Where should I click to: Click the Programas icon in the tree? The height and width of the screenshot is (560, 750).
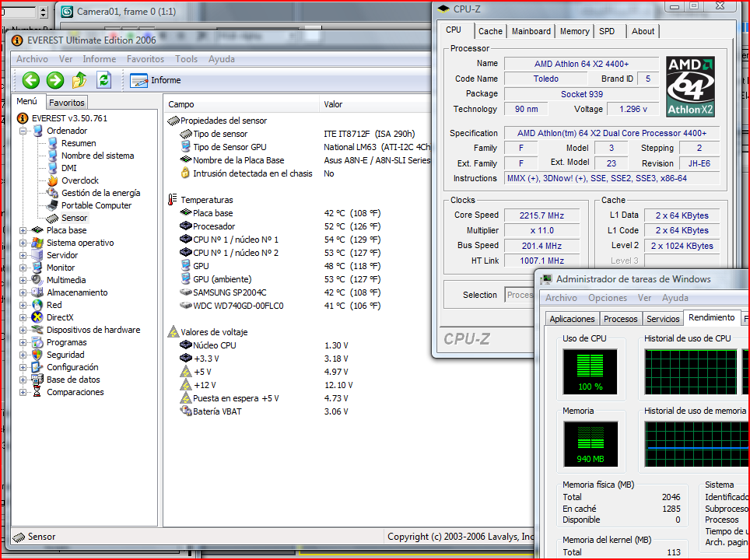[x=37, y=342]
